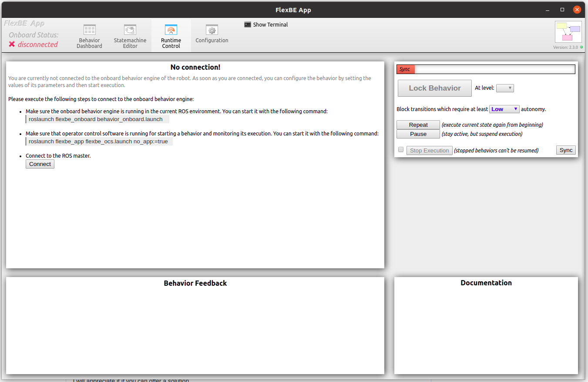This screenshot has height=382, width=588.
Task: Select the roslaunch flexbe_onboard command text
Action: click(96, 119)
